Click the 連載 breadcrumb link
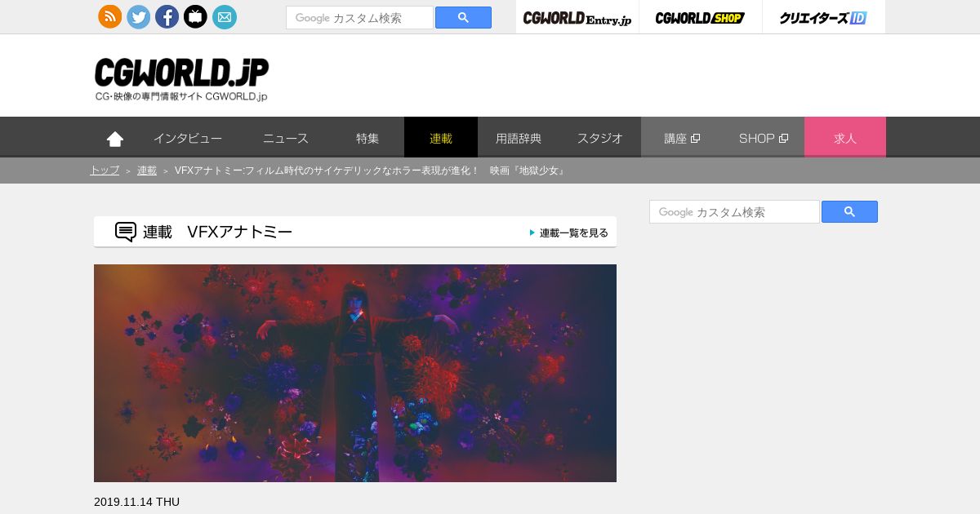980x514 pixels. (x=147, y=171)
